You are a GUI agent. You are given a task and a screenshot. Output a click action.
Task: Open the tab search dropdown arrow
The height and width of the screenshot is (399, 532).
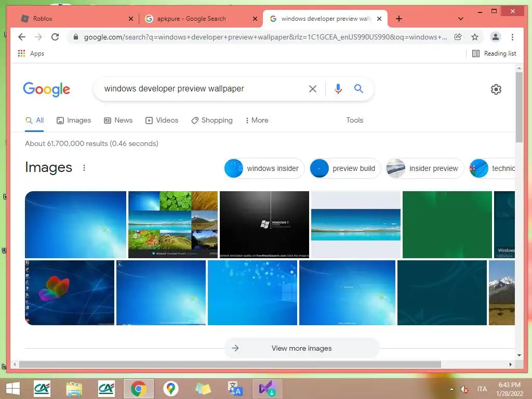click(x=461, y=19)
